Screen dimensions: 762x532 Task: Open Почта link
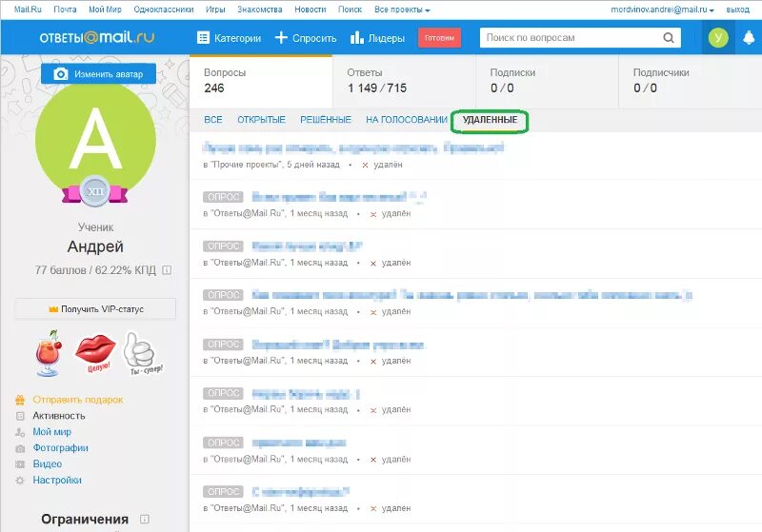click(x=65, y=10)
